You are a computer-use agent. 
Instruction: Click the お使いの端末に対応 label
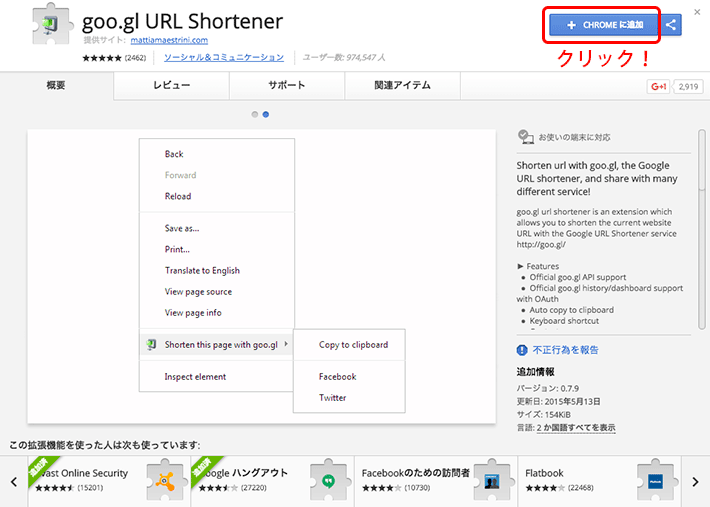pos(574,137)
